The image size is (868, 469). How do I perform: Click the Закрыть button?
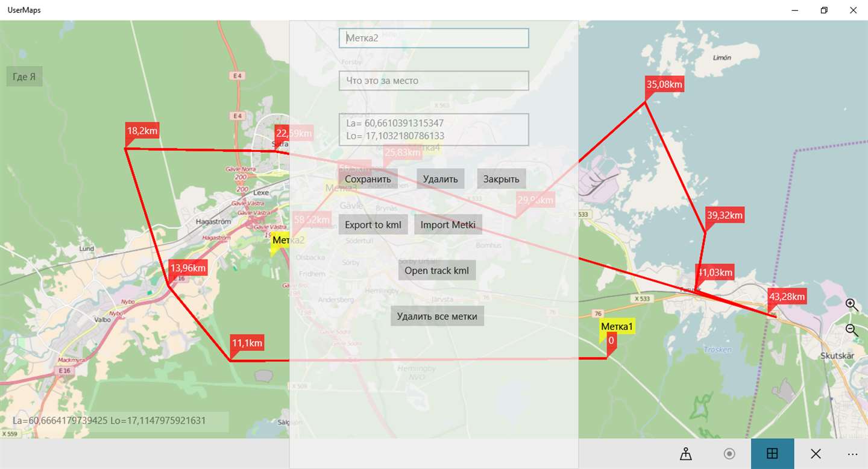[502, 178]
